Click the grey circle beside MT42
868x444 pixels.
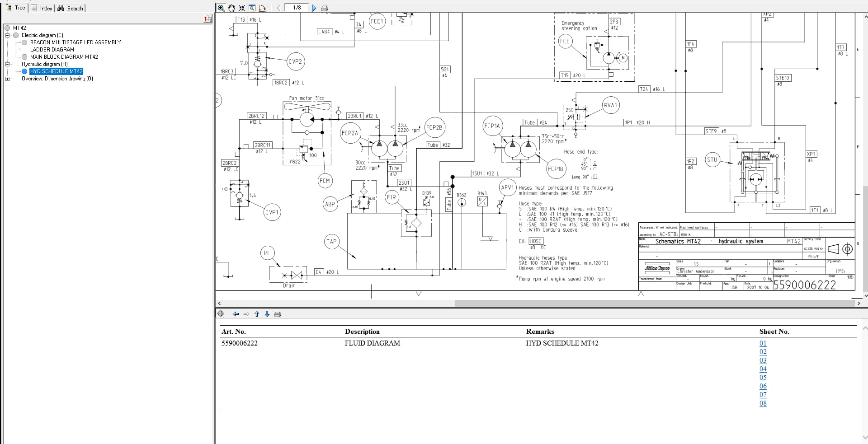[x=7, y=28]
